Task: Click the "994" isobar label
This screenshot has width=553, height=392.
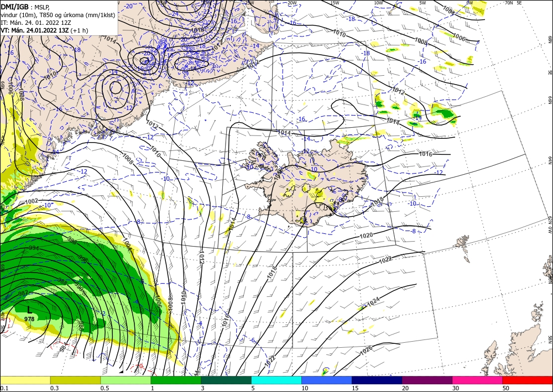Action: tap(34, 248)
